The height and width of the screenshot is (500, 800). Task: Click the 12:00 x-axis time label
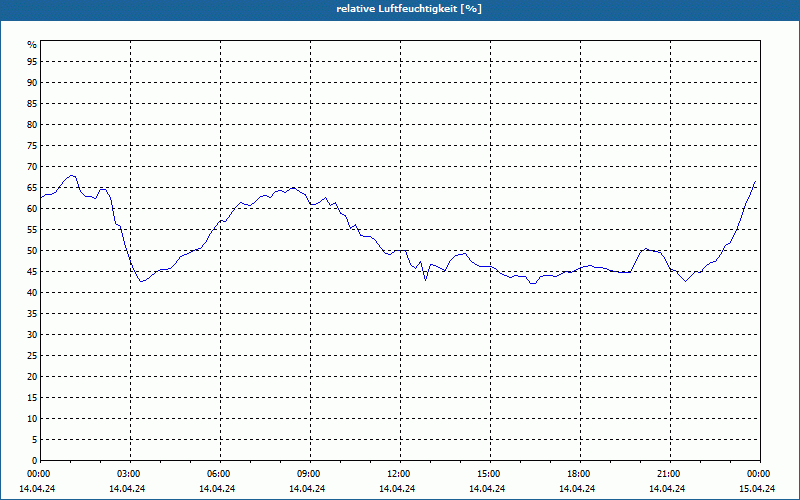400,474
